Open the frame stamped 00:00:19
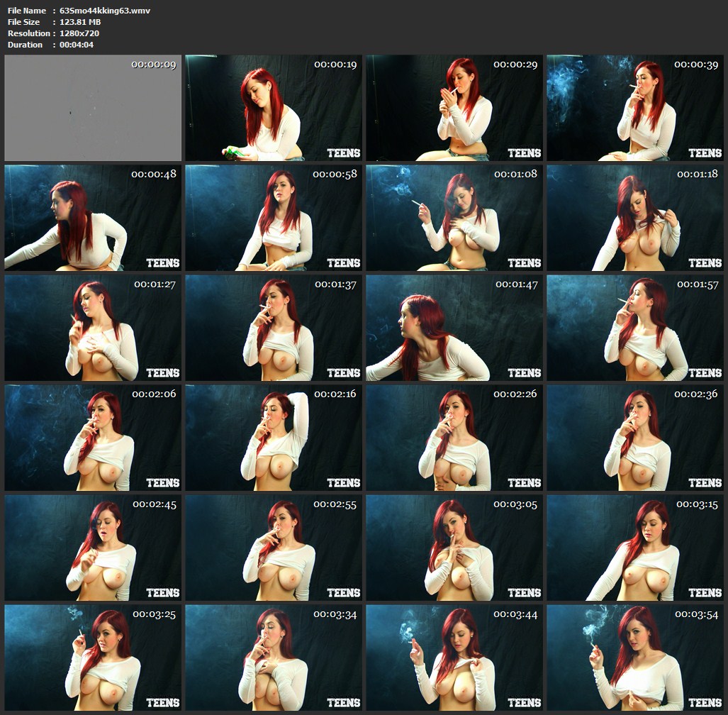Image resolution: width=728 pixels, height=715 pixels. (274, 108)
